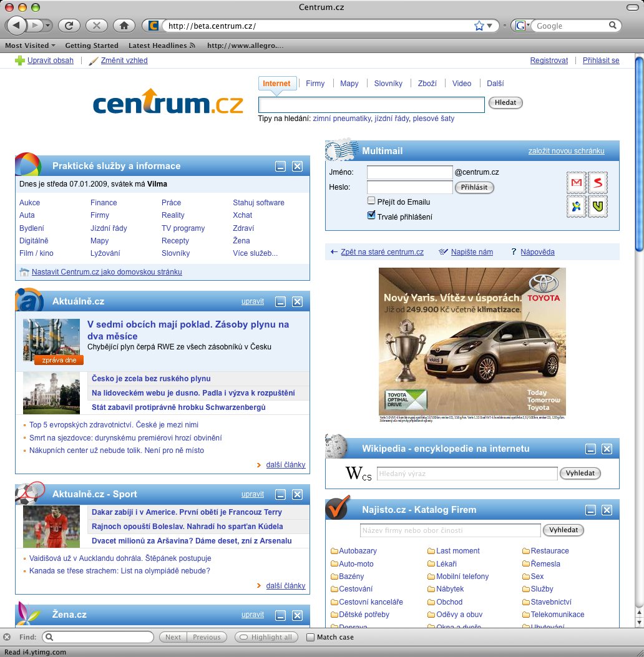Close the Žena.cz panel
644x657 pixels.
pos(297,615)
